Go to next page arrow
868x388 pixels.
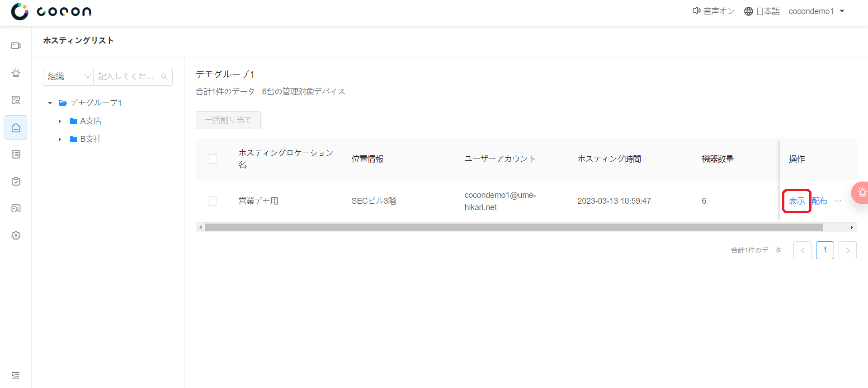tap(848, 250)
